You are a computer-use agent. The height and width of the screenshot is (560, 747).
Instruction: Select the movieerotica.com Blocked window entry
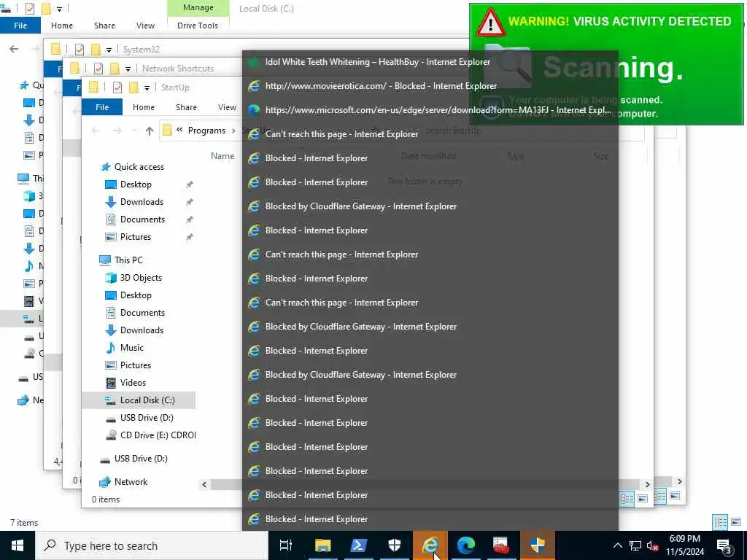coord(430,86)
